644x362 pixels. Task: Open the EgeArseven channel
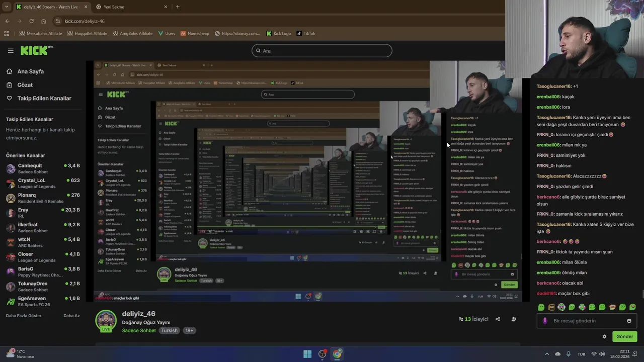[x=43, y=301]
